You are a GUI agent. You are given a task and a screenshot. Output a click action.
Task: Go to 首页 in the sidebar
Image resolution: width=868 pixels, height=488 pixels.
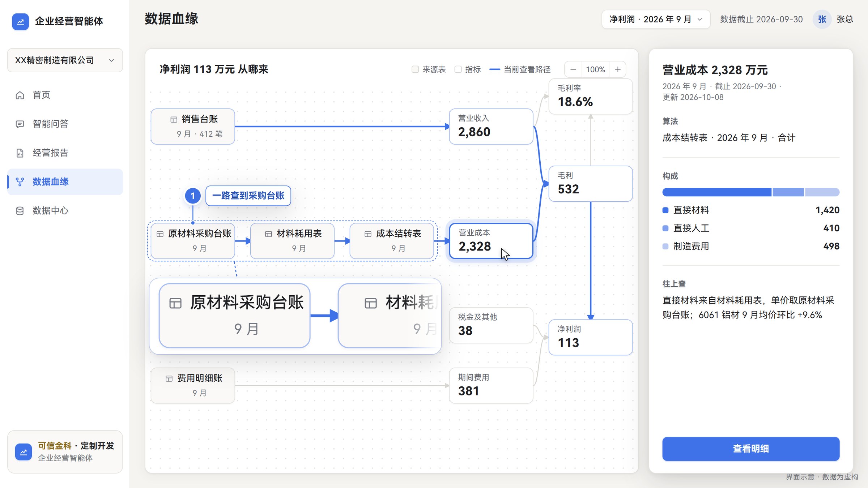(x=65, y=95)
